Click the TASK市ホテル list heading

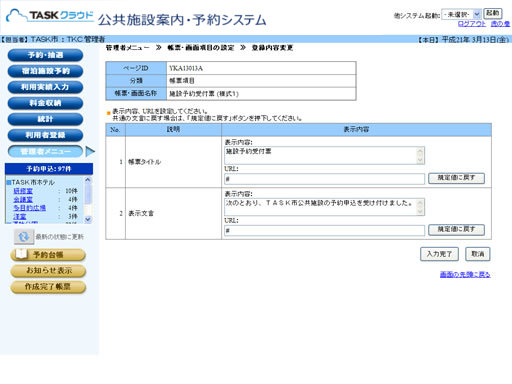[x=33, y=182]
